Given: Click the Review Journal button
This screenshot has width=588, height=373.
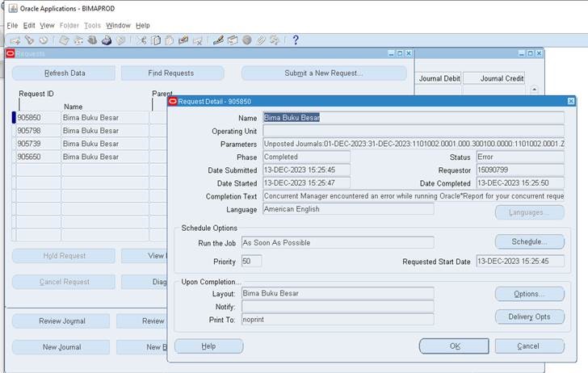Looking at the screenshot, I should (x=61, y=321).
